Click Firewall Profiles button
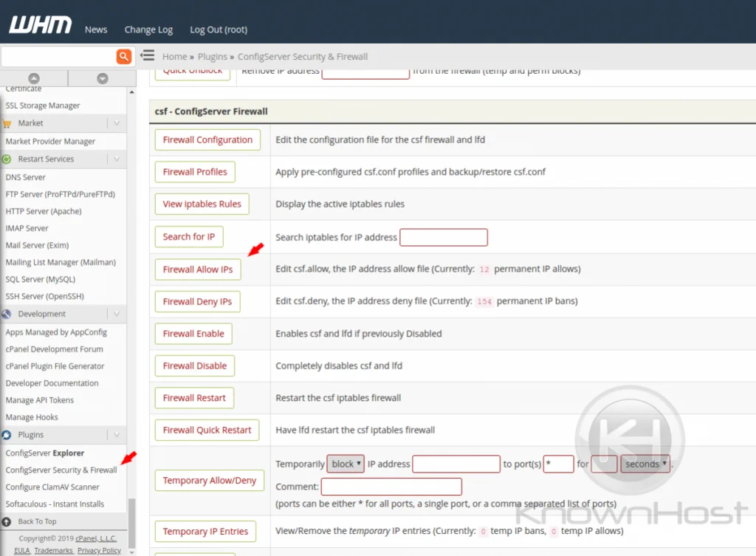Image resolution: width=756 pixels, height=556 pixels. [x=195, y=171]
